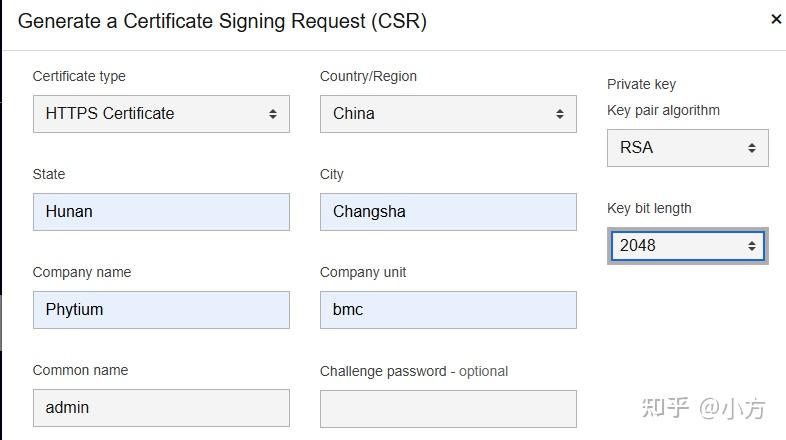The height and width of the screenshot is (440, 786).
Task: Close the Generate CSR dialog
Action: [776, 19]
